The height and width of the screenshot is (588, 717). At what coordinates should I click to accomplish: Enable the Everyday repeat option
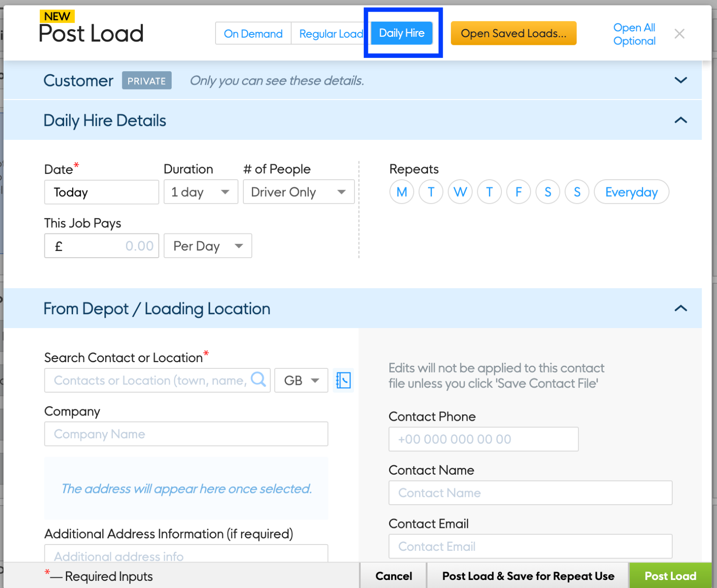pyautogui.click(x=631, y=192)
